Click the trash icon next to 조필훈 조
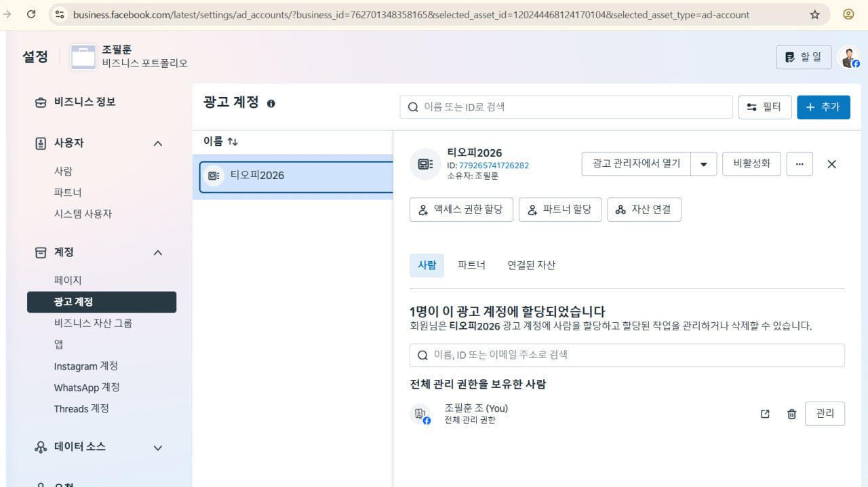 tap(791, 414)
